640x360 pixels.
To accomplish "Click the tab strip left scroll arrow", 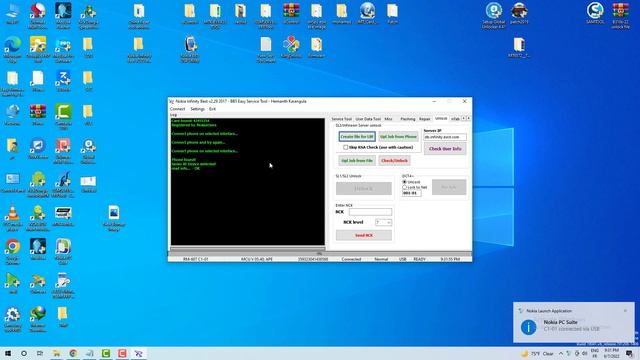I will 464,118.
